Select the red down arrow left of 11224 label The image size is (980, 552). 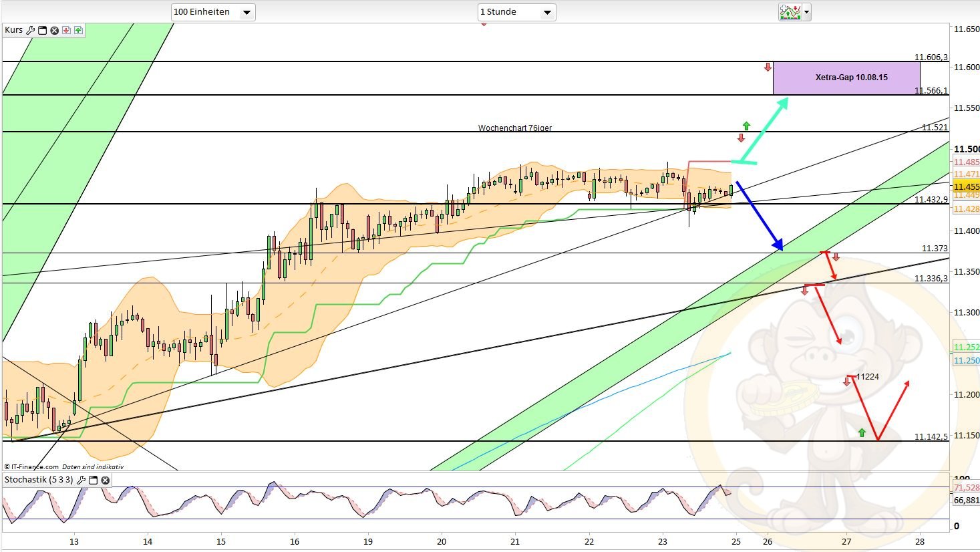click(x=847, y=381)
